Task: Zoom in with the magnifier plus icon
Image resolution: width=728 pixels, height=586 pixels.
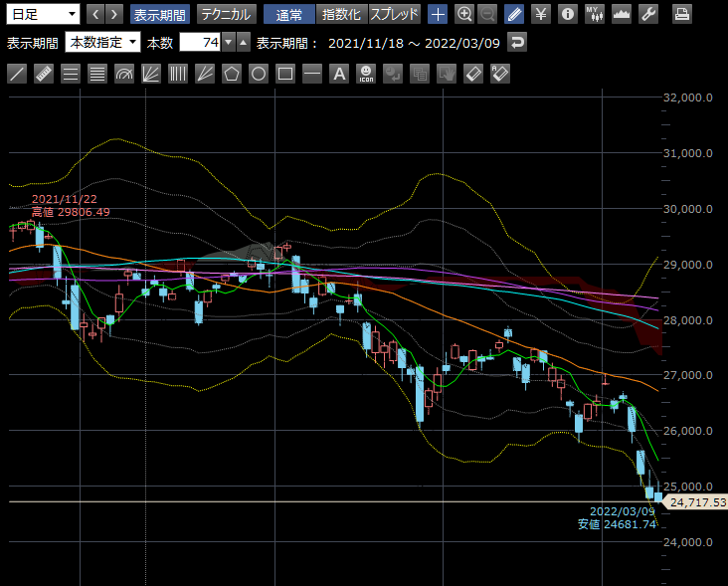Action: pyautogui.click(x=464, y=14)
